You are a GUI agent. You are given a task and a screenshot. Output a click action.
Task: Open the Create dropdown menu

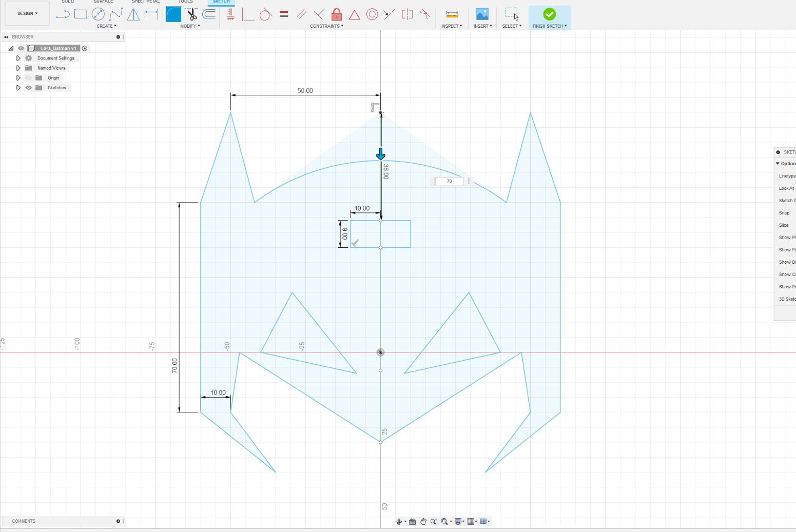(x=107, y=26)
